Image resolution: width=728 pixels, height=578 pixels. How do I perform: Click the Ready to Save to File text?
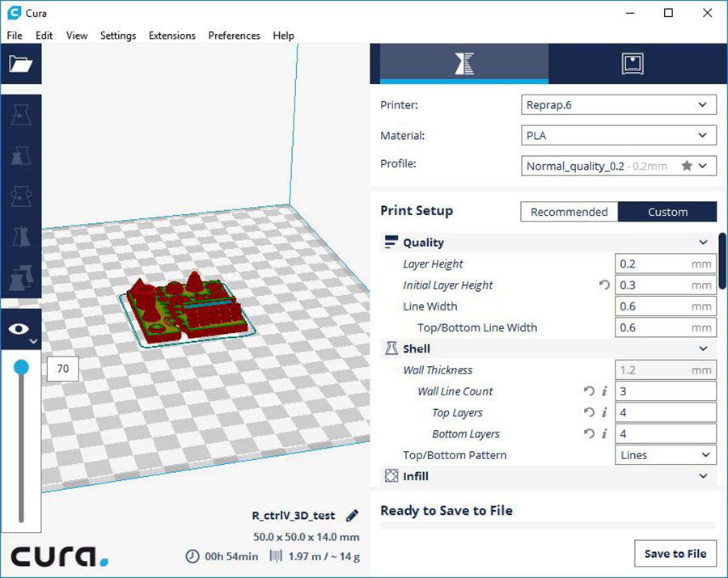(447, 510)
